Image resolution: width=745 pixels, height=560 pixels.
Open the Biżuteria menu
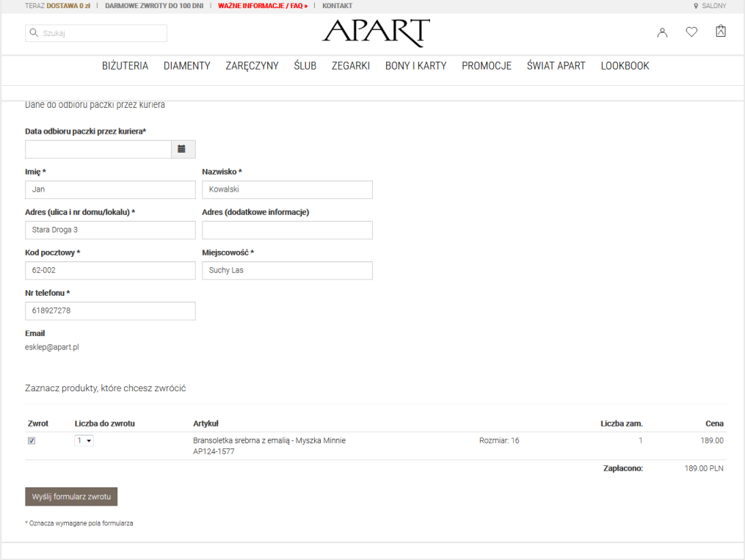[x=125, y=66]
